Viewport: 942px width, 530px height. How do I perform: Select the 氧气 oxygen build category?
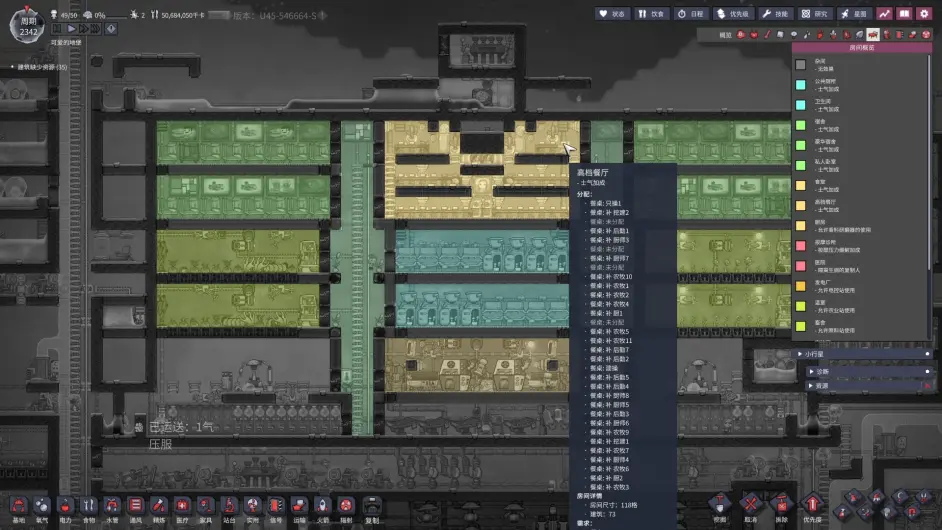(x=42, y=507)
